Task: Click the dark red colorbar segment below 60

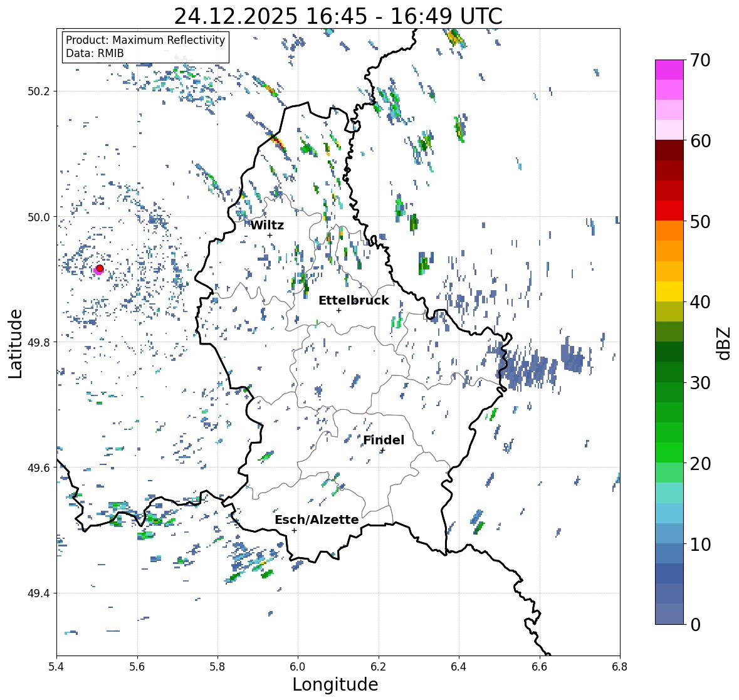Action: pyautogui.click(x=669, y=150)
